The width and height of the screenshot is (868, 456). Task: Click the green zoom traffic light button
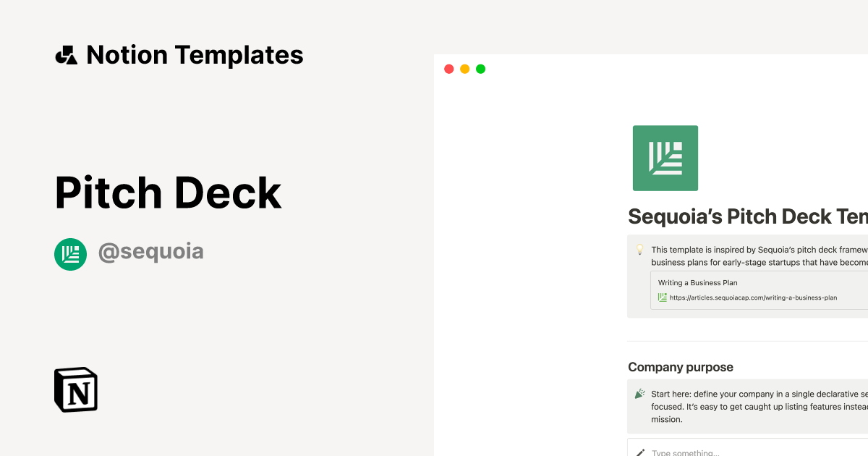pos(480,69)
